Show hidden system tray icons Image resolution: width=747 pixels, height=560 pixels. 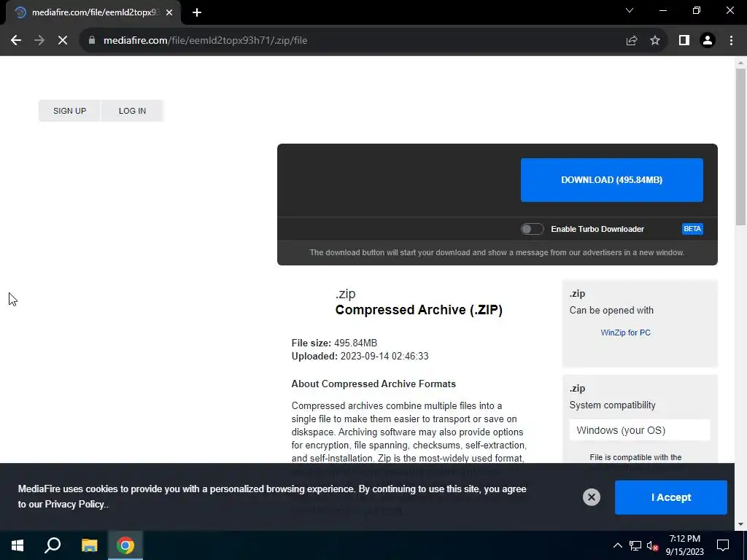pos(617,545)
